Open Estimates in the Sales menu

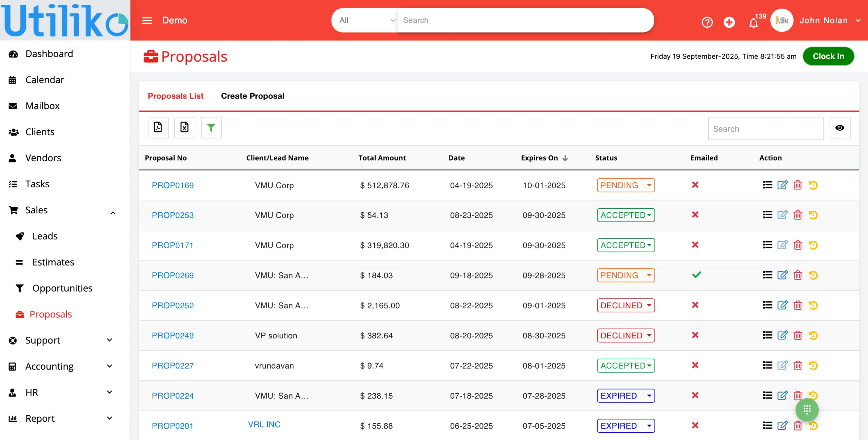pyautogui.click(x=53, y=262)
